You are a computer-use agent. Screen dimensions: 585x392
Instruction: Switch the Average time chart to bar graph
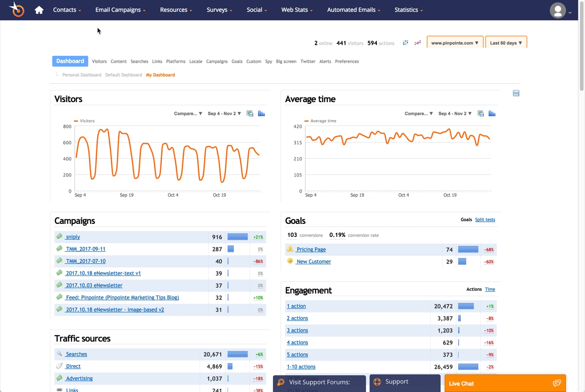[492, 113]
